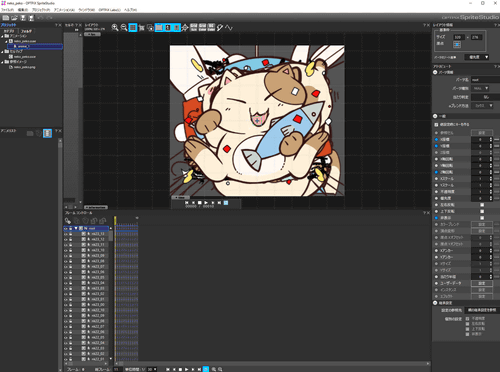Toggle lock icon on the nk23_10 layer
The image size is (500, 372).
tap(70, 250)
